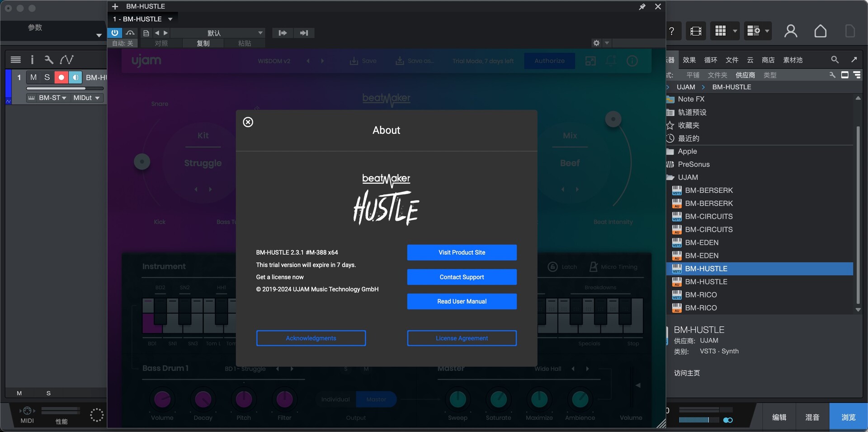Click Contact Support button
The image size is (868, 432).
pyautogui.click(x=462, y=277)
